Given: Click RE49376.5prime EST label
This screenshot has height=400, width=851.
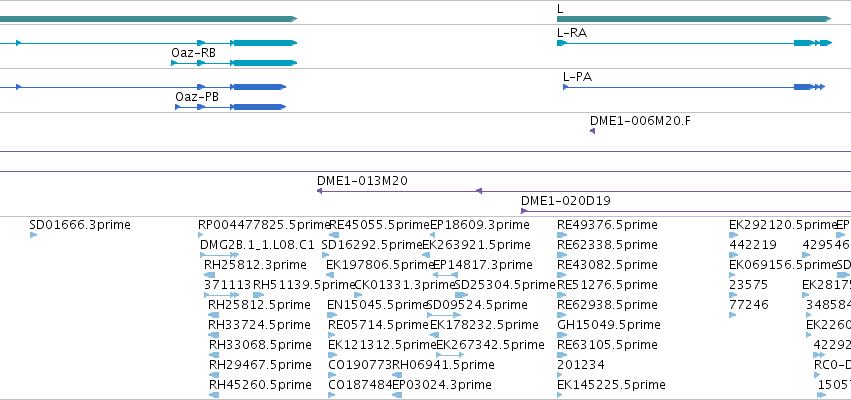Looking at the screenshot, I should point(607,225).
